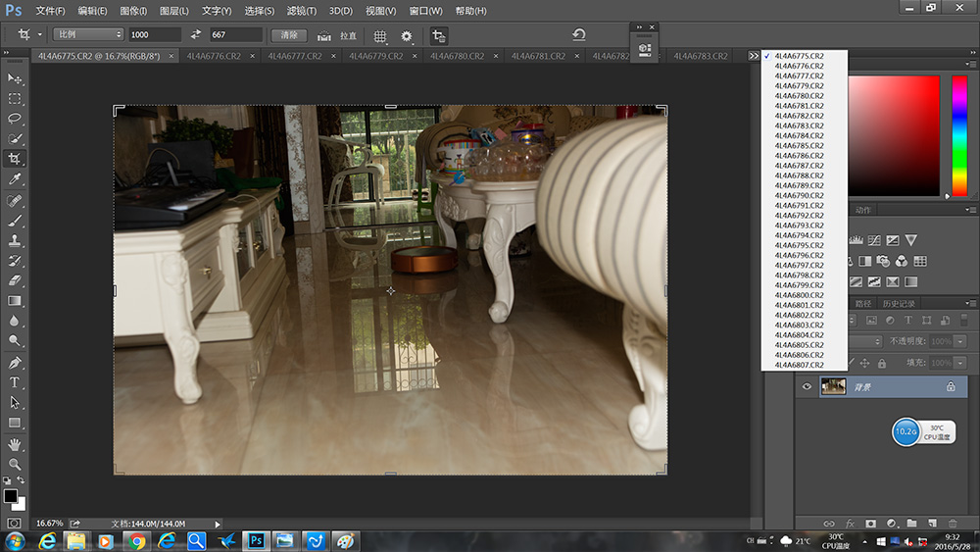Select the Horizontal Type tool
Image resolution: width=980 pixels, height=552 pixels.
(x=15, y=381)
